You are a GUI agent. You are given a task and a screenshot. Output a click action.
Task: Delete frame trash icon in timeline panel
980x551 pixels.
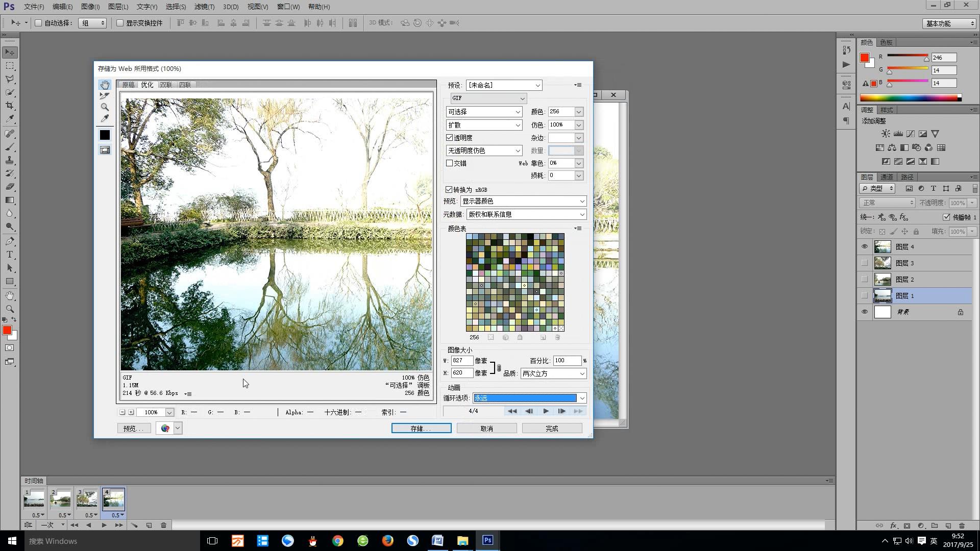pyautogui.click(x=163, y=525)
